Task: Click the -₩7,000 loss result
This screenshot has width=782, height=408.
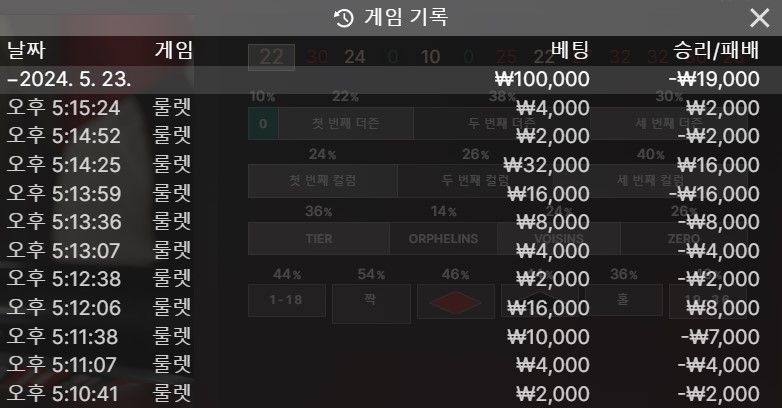Action: click(721, 337)
